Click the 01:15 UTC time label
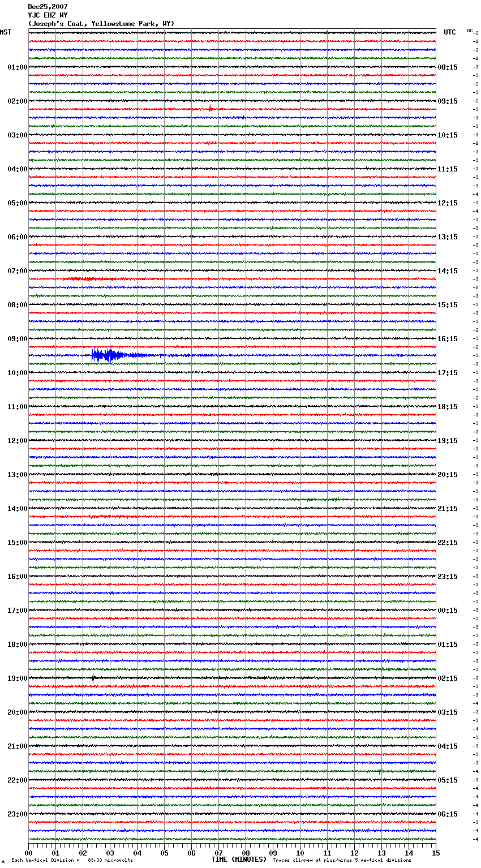Screen dimensions: 481x868 coord(448,644)
